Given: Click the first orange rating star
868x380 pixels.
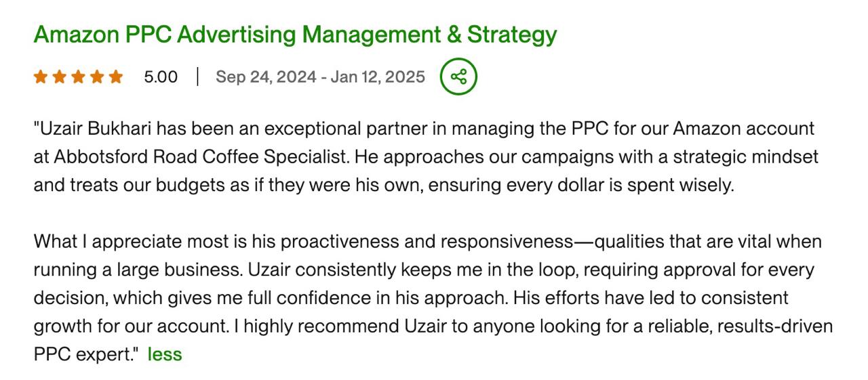Looking at the screenshot, I should click(x=41, y=77).
